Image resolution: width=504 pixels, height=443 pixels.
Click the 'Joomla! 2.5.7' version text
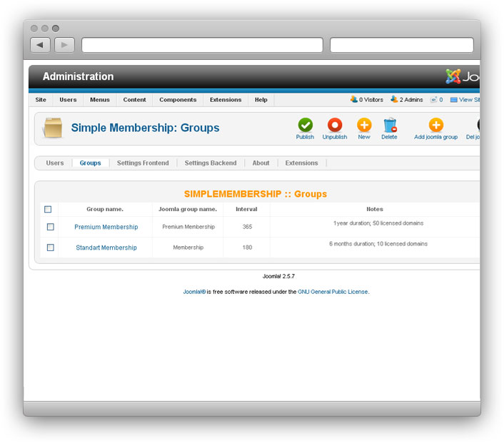click(x=278, y=276)
